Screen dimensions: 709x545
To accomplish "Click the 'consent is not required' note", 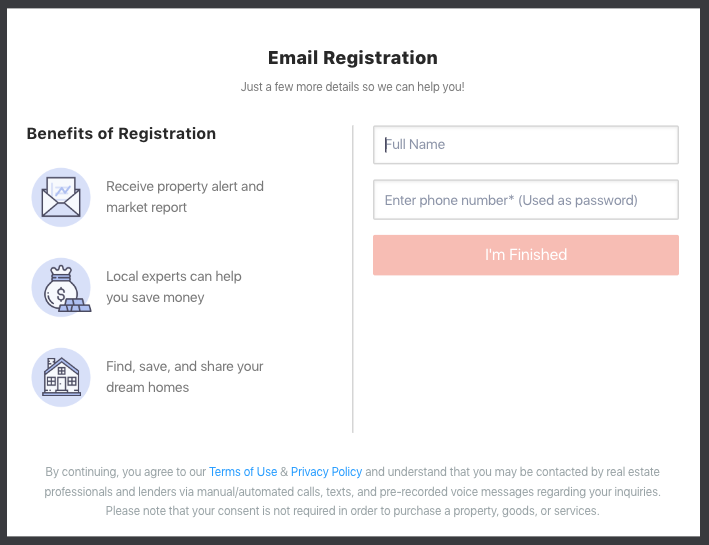I will point(352,511).
